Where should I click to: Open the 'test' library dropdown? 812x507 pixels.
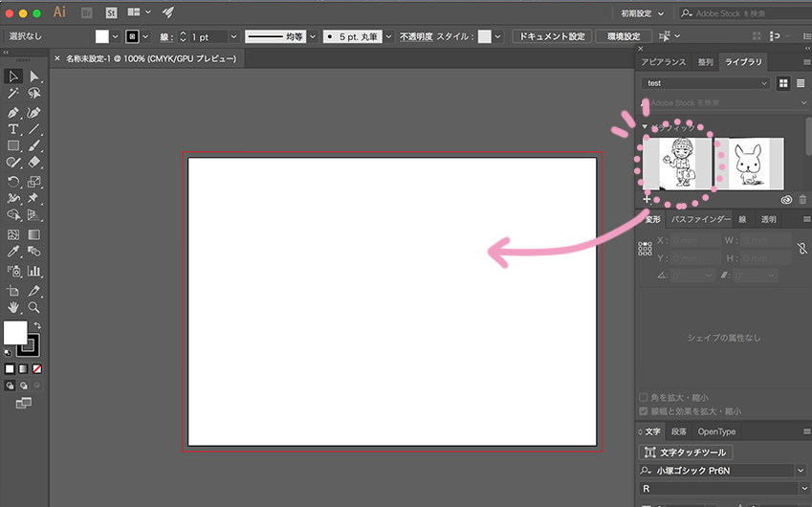707,83
